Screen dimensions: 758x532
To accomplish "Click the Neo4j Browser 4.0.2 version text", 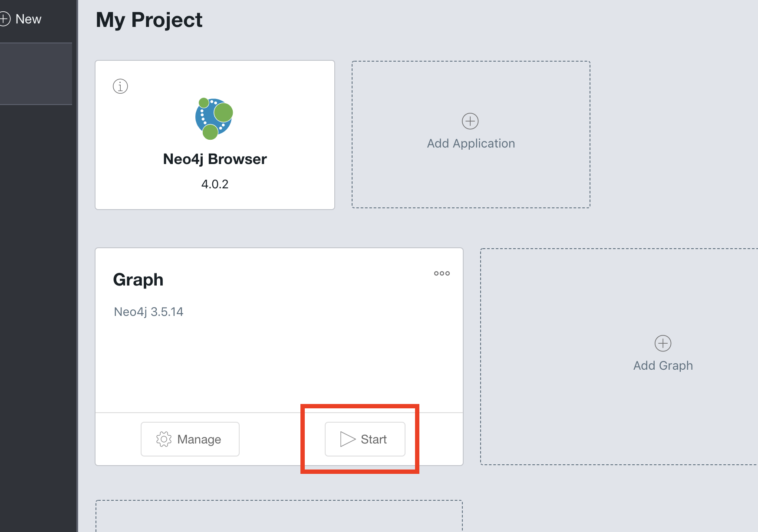I will [215, 184].
